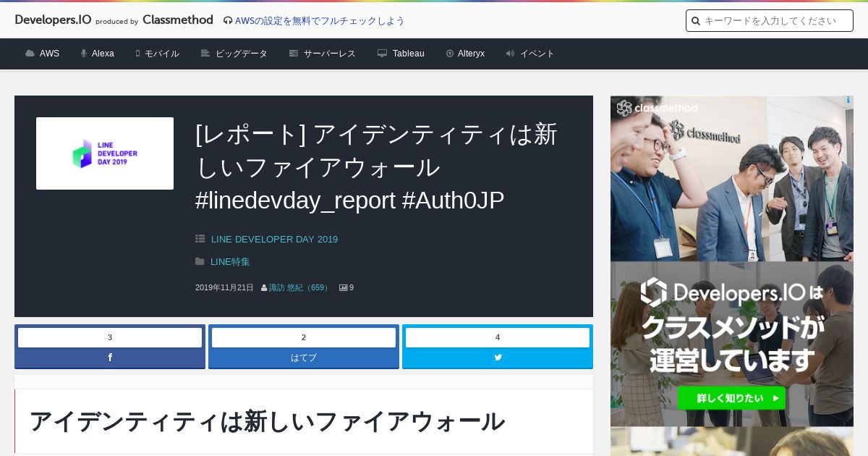The height and width of the screenshot is (456, 868).
Task: Click the server icon beside サーバーレス
Action: pos(294,54)
